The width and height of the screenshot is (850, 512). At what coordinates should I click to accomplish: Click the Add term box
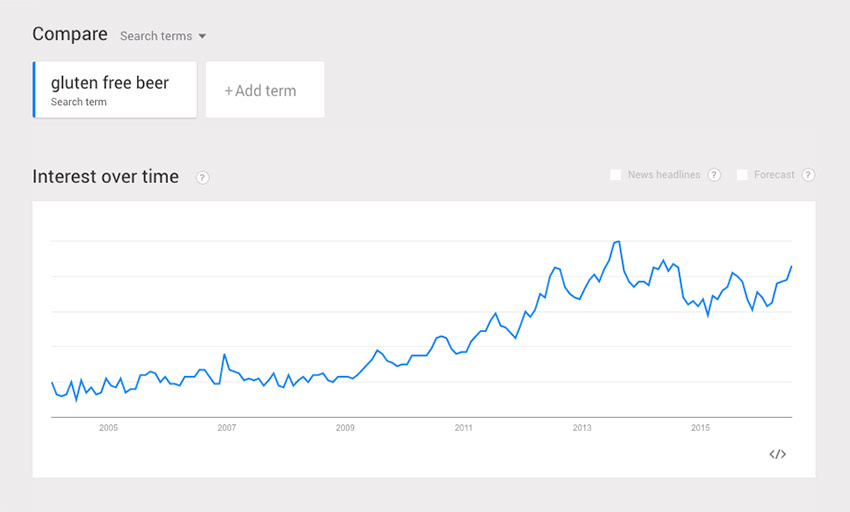[x=265, y=89]
